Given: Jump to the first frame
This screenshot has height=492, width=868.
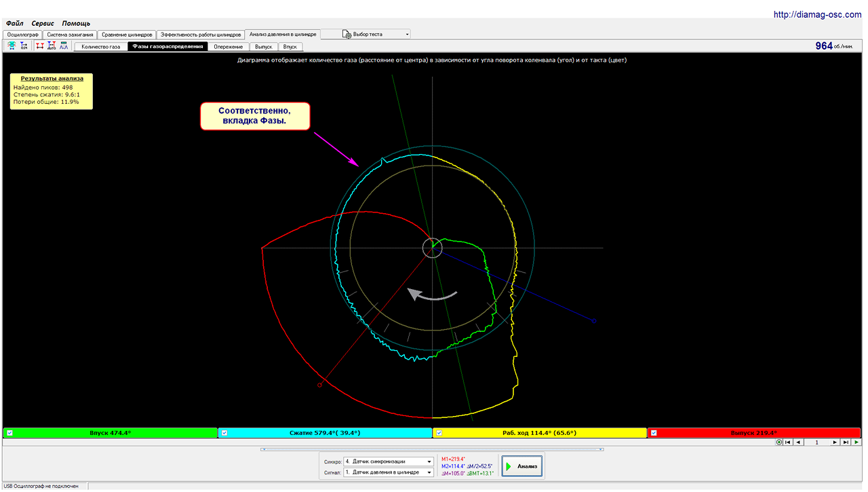Looking at the screenshot, I should click(x=788, y=442).
